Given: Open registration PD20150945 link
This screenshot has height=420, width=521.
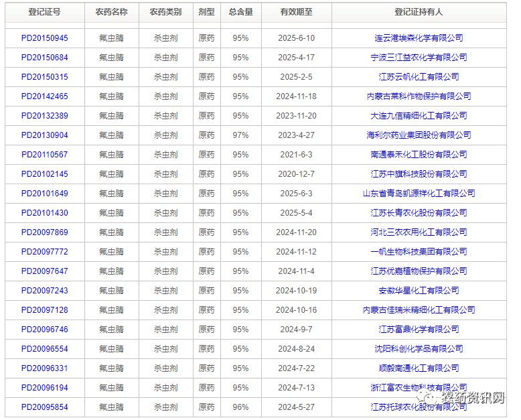Looking at the screenshot, I should (44, 38).
